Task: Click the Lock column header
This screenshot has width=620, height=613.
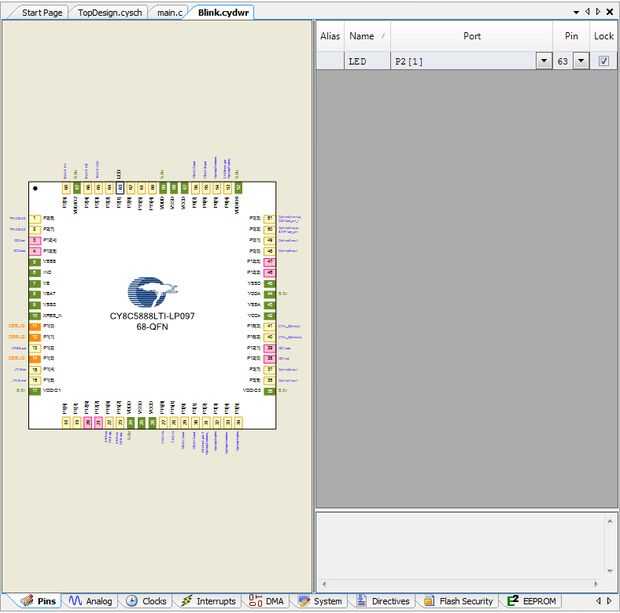Action: click(x=603, y=36)
